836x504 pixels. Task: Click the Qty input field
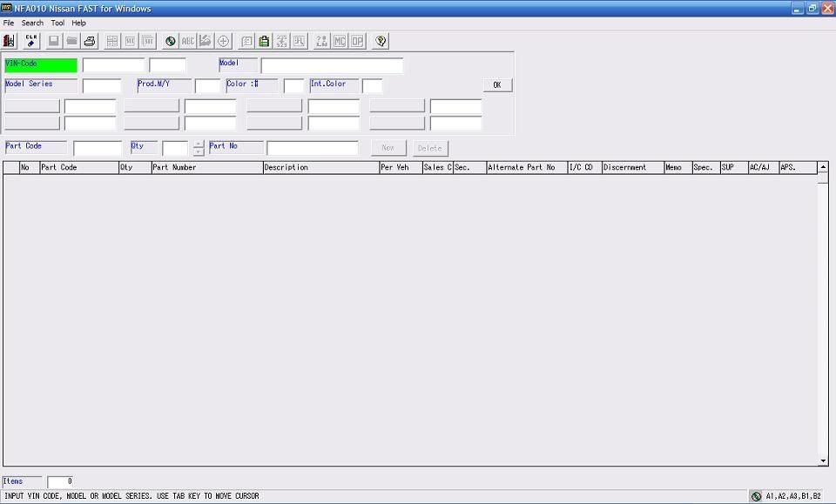click(x=175, y=148)
